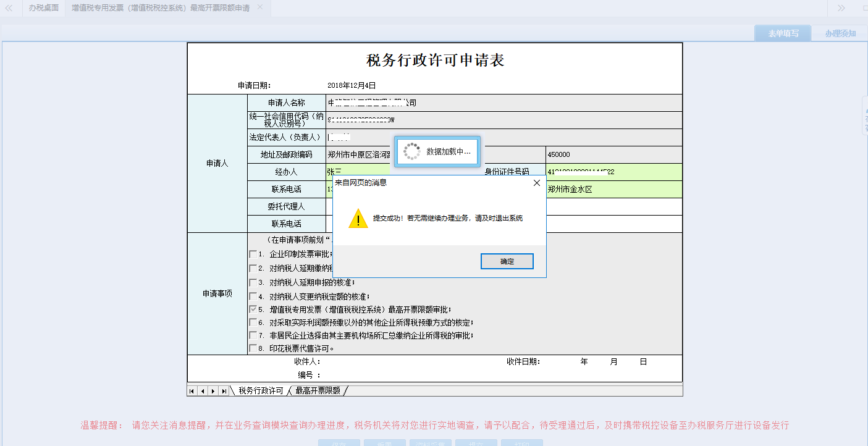Click the 提交 button at the bottom

point(476,443)
